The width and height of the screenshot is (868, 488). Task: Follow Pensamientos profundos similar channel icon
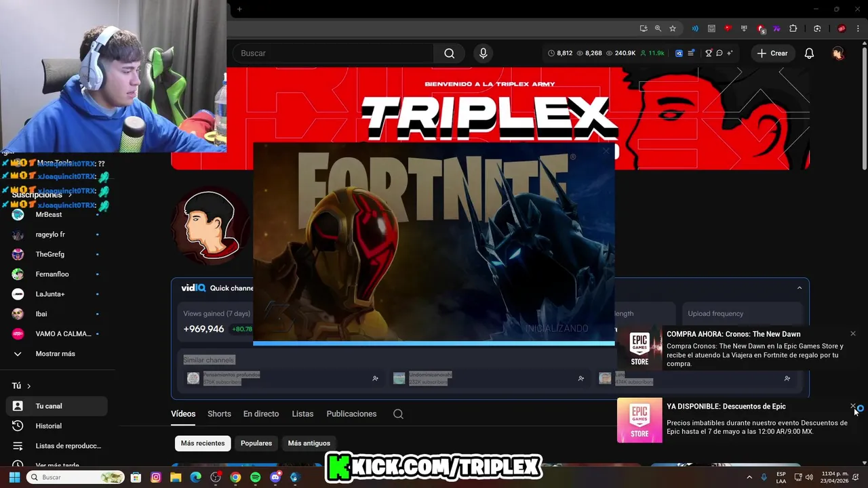coord(375,378)
